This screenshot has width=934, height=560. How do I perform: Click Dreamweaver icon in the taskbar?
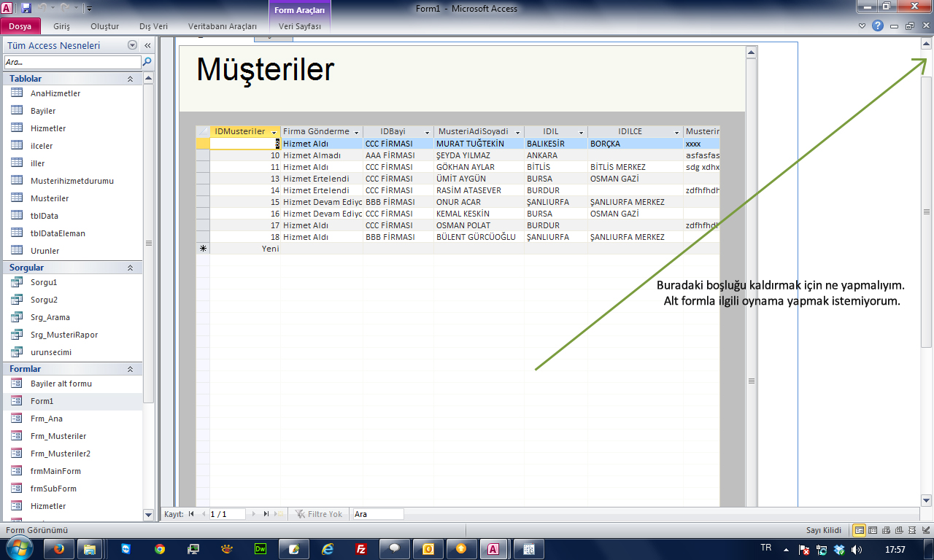point(260,548)
